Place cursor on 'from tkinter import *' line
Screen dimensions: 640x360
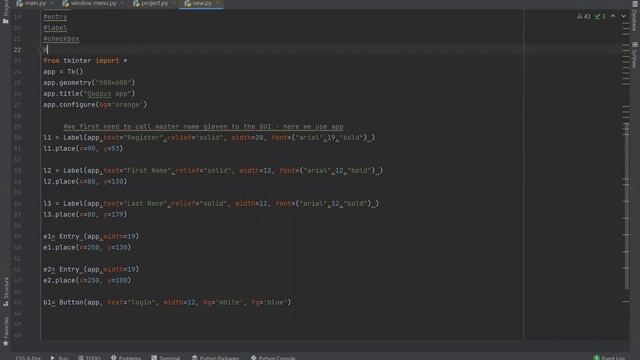(85, 60)
